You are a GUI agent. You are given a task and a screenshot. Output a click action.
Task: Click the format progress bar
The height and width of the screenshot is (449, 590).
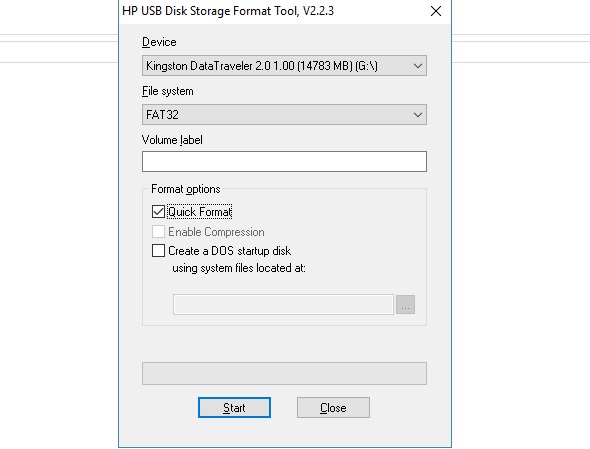point(284,373)
